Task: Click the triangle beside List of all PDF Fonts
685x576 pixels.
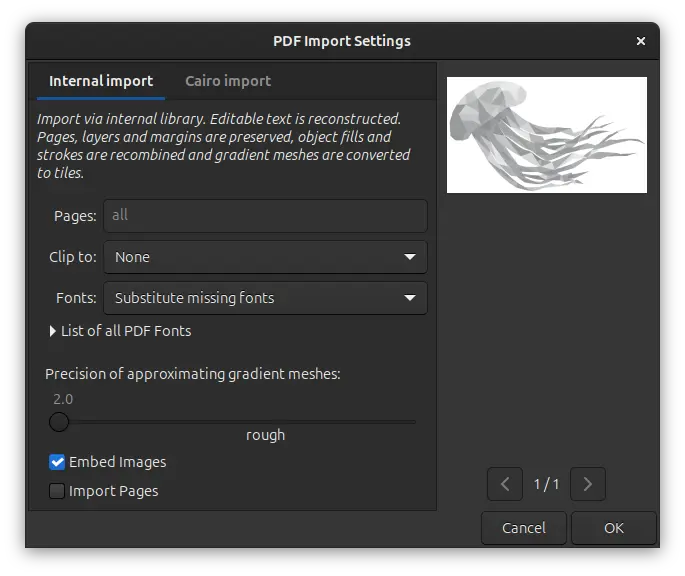Action: pyautogui.click(x=53, y=331)
